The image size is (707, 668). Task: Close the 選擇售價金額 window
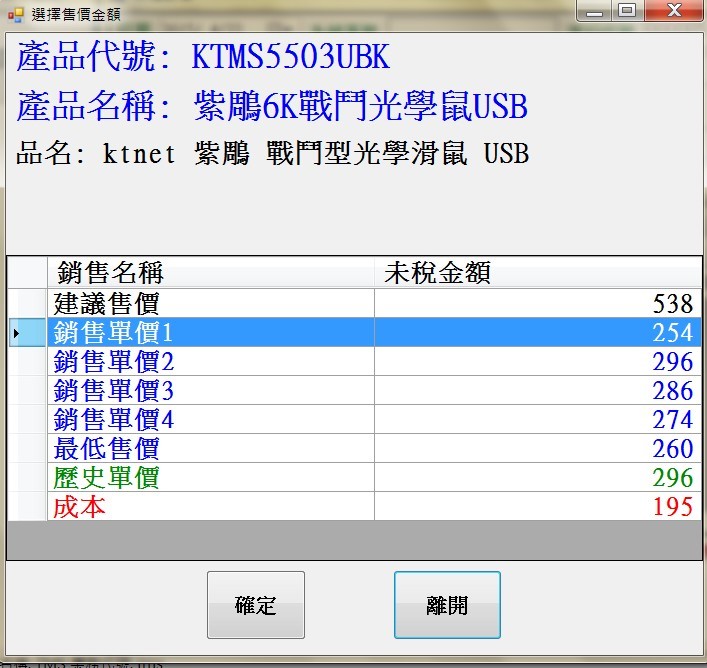674,11
